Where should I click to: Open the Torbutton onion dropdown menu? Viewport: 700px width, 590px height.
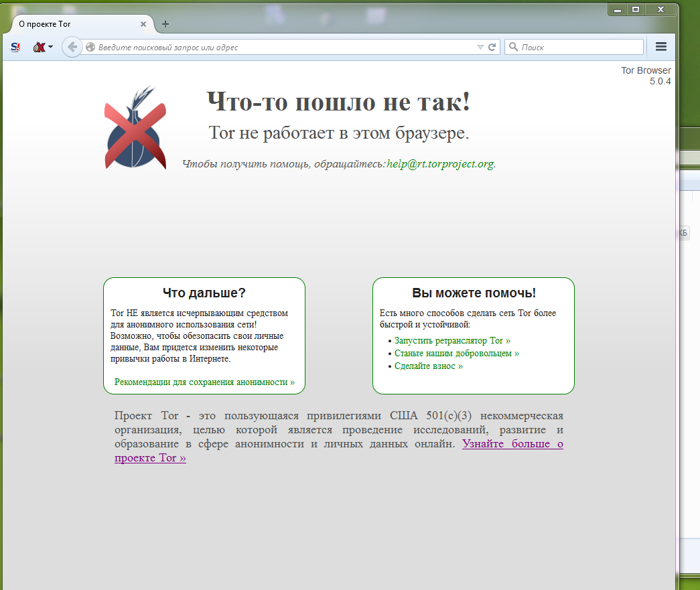coord(43,47)
